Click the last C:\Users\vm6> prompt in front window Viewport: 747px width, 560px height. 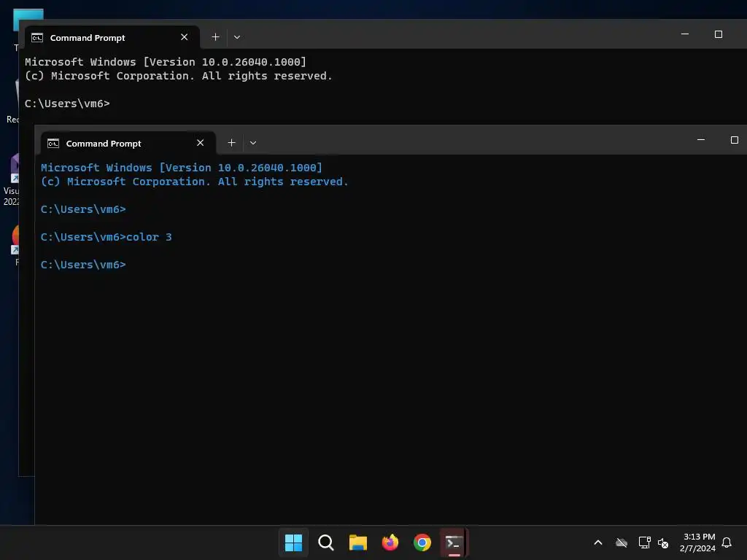tap(83, 265)
